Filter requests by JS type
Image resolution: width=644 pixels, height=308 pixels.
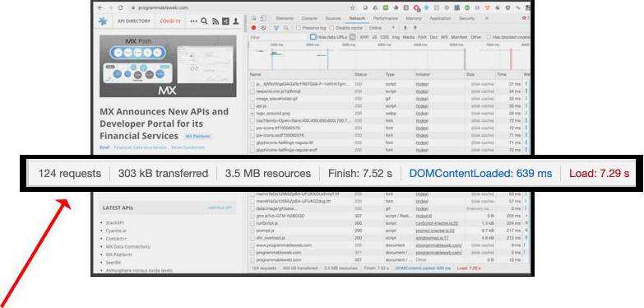click(x=374, y=37)
